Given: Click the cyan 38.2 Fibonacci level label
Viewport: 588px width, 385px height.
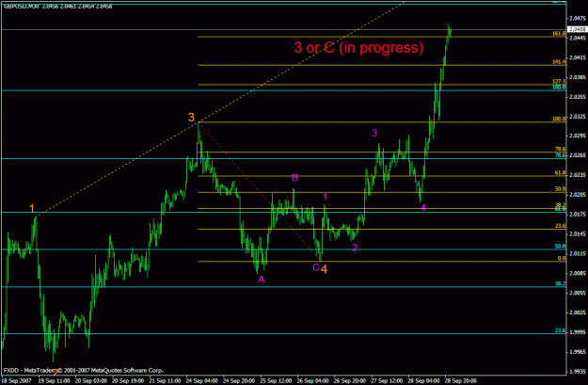Looking at the screenshot, I should [561, 284].
